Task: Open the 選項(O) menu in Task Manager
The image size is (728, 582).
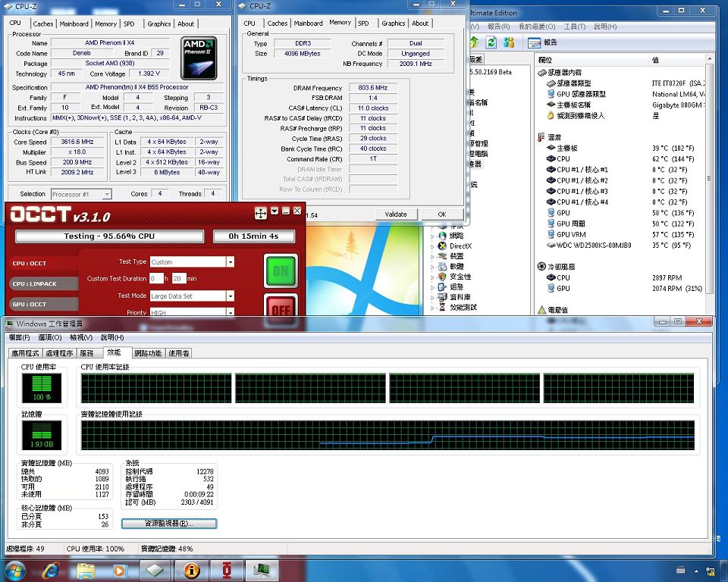Action: (x=50, y=337)
